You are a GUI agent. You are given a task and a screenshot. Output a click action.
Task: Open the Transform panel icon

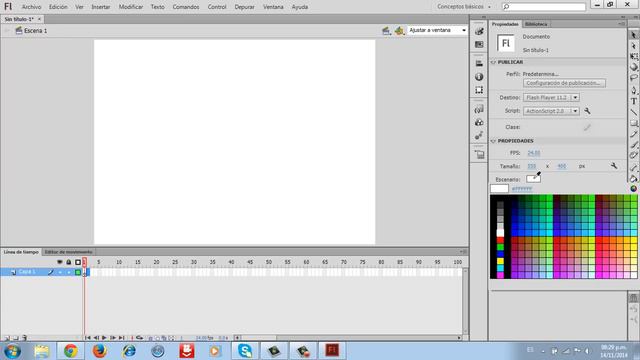(x=479, y=90)
